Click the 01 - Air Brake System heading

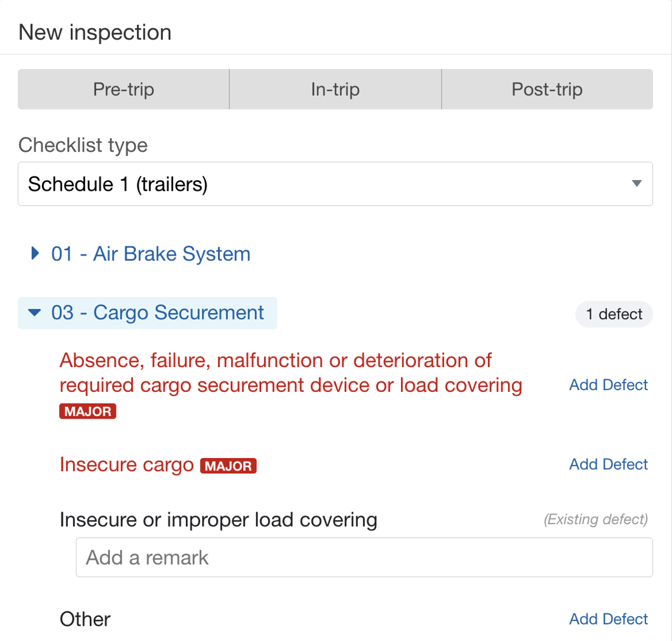coord(151,254)
